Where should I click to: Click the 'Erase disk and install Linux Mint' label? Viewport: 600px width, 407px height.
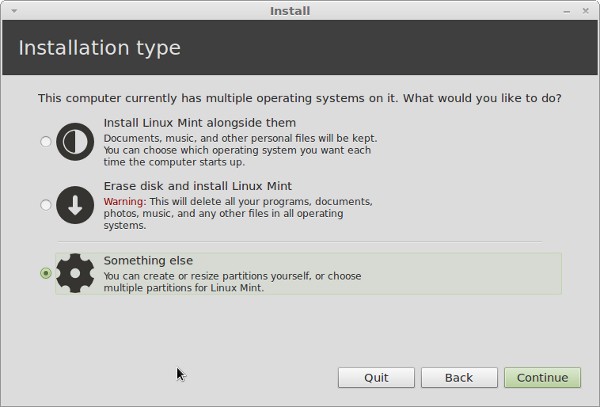[x=197, y=186]
